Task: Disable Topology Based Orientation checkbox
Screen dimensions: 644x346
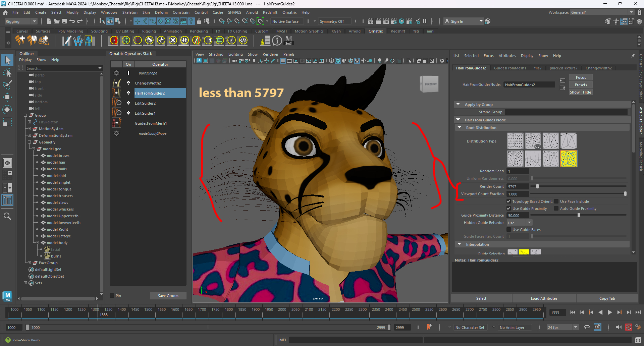Action: pos(509,201)
